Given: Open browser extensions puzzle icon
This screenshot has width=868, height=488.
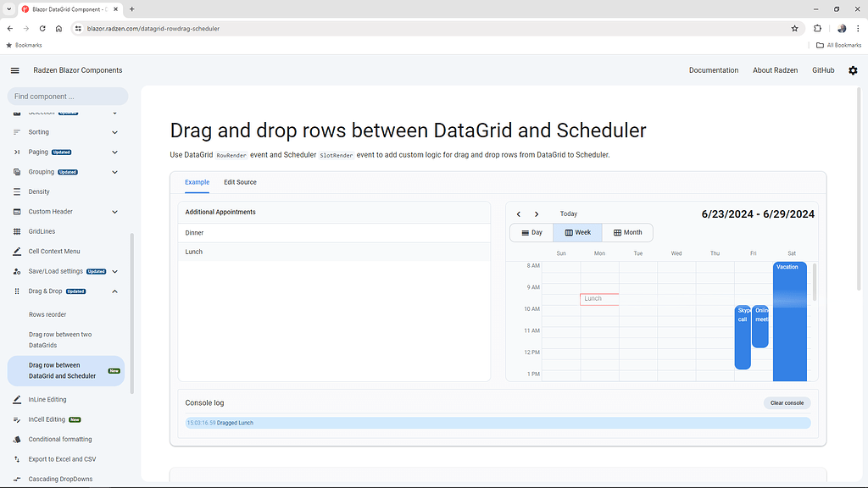Looking at the screenshot, I should 817,28.
